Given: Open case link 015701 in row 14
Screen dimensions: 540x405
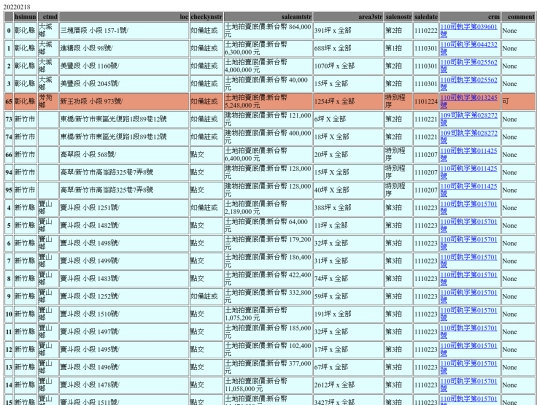Looking at the screenshot, I should coord(469,385).
